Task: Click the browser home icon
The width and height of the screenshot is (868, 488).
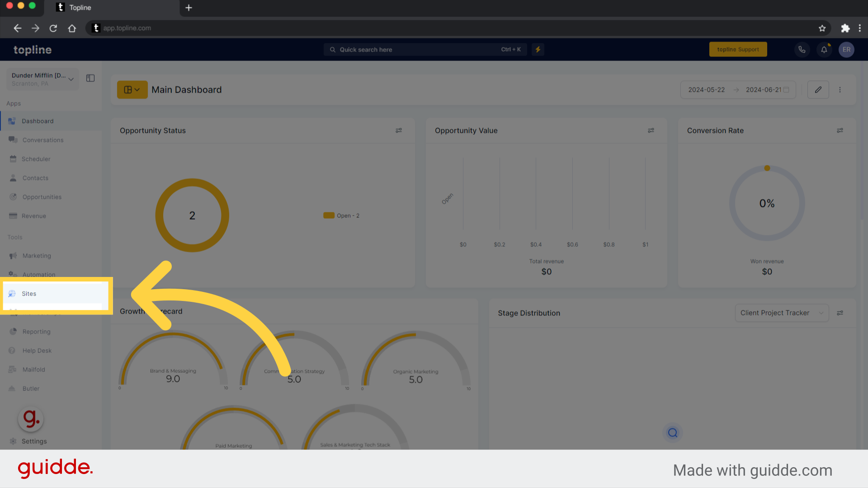Action: tap(72, 28)
